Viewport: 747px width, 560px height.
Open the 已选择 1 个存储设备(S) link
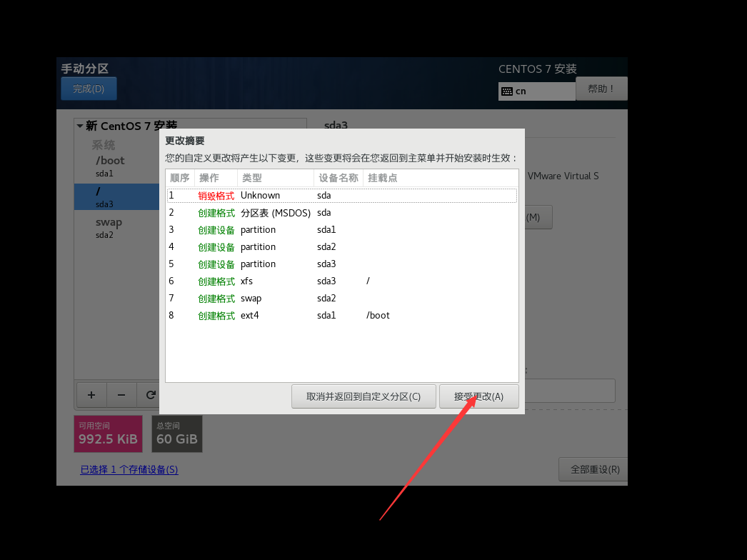[x=129, y=469]
